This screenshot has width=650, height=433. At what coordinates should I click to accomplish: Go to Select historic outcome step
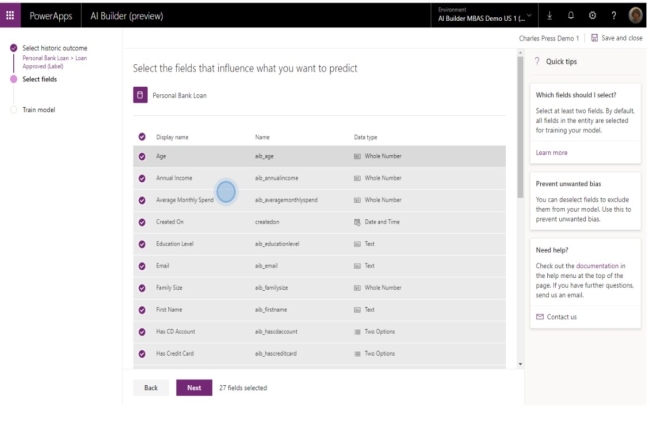click(x=55, y=48)
